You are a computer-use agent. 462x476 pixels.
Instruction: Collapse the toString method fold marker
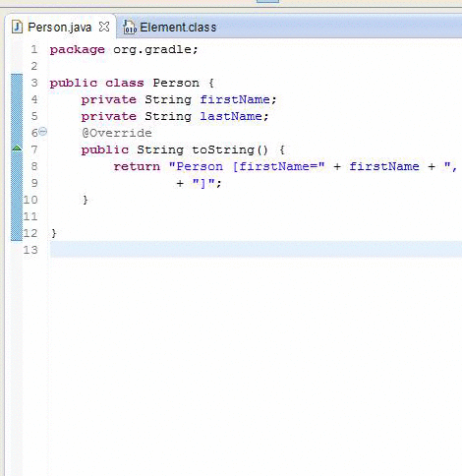(43, 132)
